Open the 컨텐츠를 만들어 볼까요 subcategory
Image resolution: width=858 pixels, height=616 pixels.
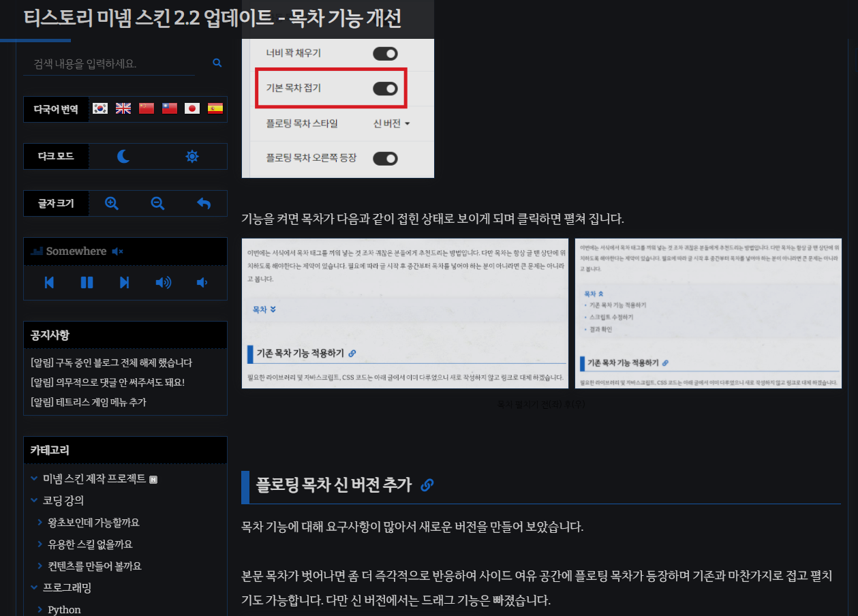pos(95,566)
